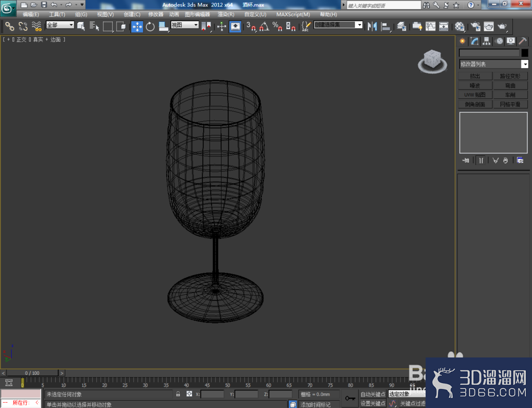This screenshot has height=408, width=532.
Task: Activate the Select and Rotate tool
Action: pos(150,26)
